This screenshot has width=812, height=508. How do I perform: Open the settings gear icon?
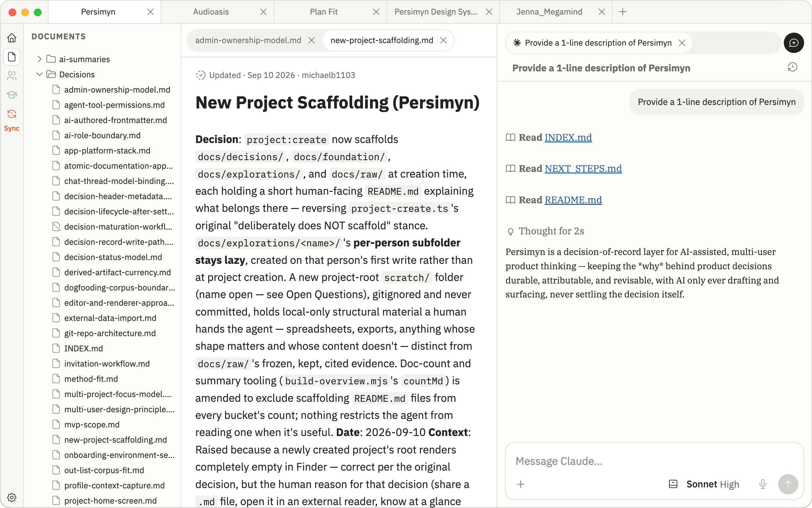(12, 497)
